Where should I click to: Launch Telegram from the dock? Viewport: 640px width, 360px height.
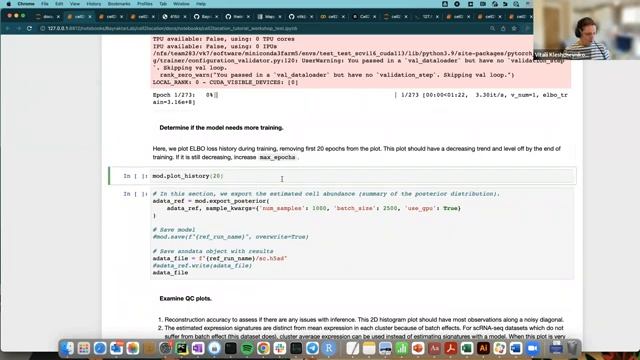312,348
